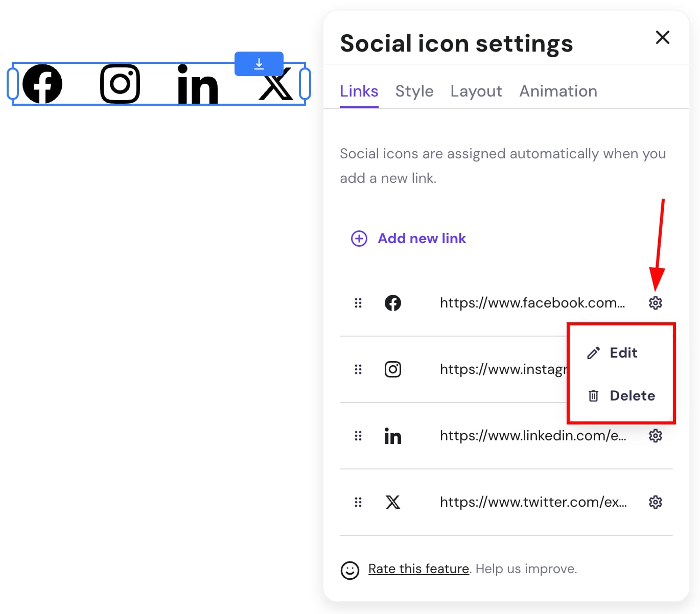Open the Rate this feature link
Viewport: 700px width, 614px height.
pos(418,569)
